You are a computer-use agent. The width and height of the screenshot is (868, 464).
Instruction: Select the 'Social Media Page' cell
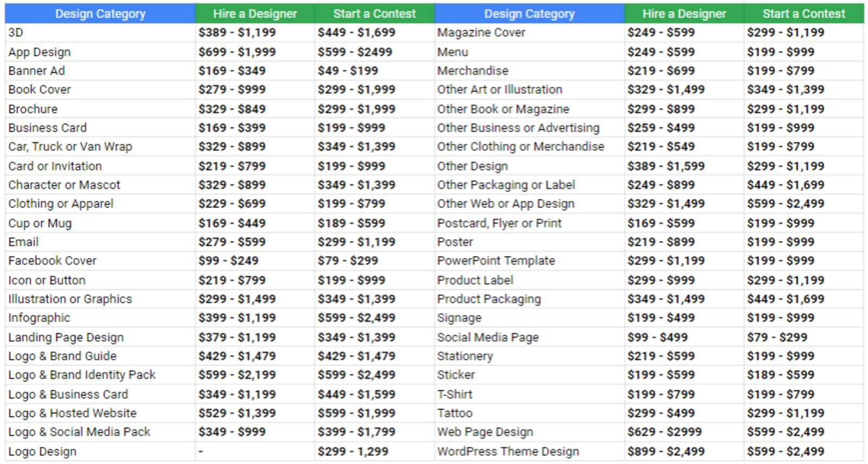(x=529, y=337)
